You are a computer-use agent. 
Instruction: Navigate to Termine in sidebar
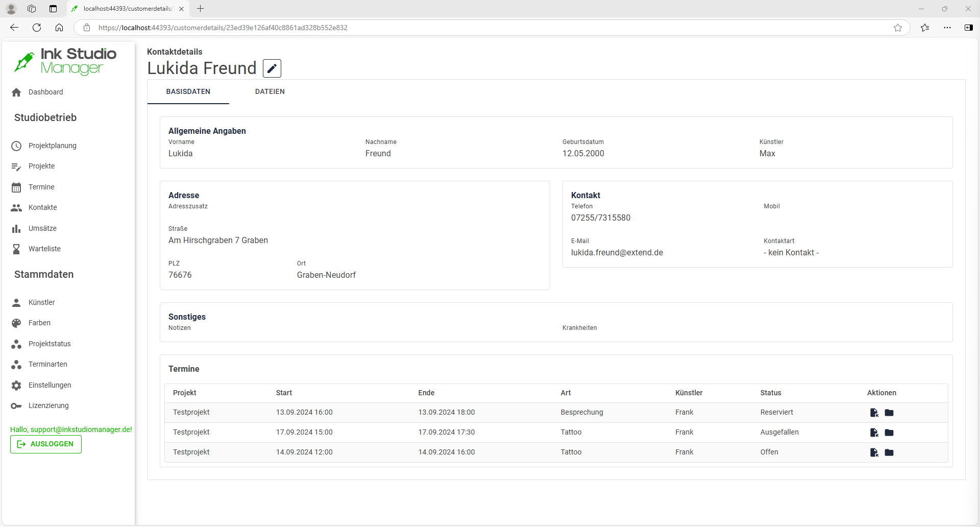coord(41,187)
